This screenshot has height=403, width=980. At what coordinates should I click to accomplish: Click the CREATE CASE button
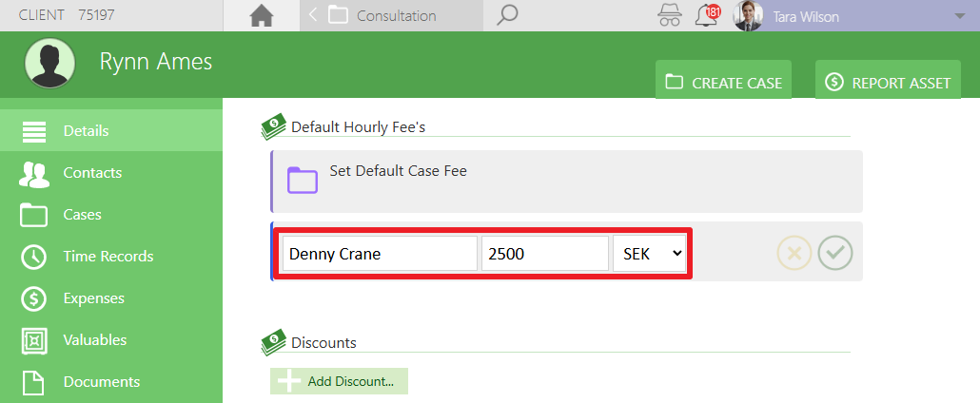tap(723, 83)
